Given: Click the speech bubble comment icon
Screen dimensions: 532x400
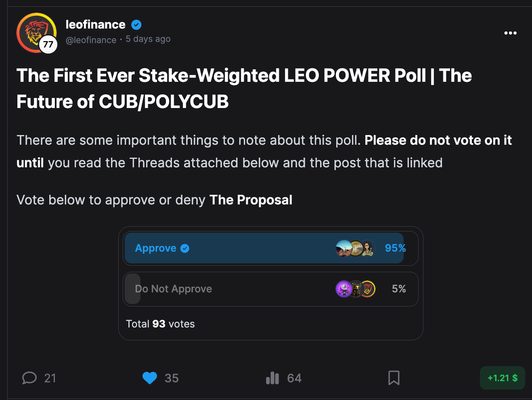Looking at the screenshot, I should point(30,378).
